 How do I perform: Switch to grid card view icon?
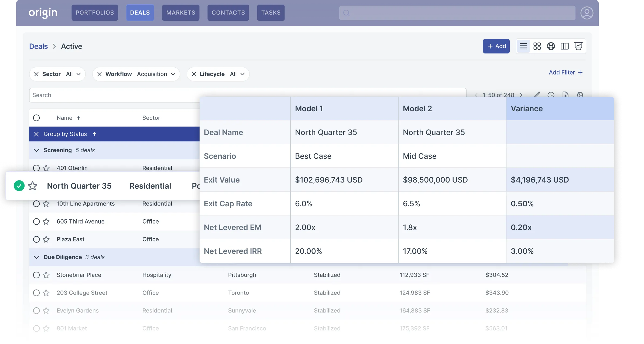[537, 46]
